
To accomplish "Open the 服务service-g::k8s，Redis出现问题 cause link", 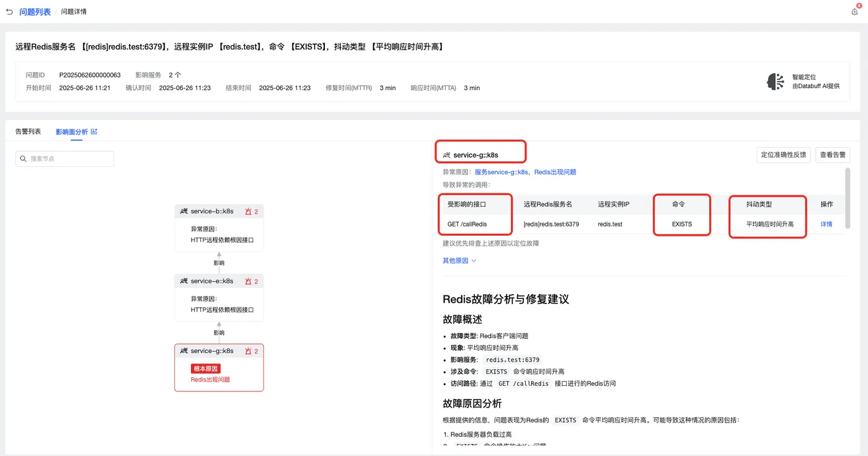I will click(525, 172).
